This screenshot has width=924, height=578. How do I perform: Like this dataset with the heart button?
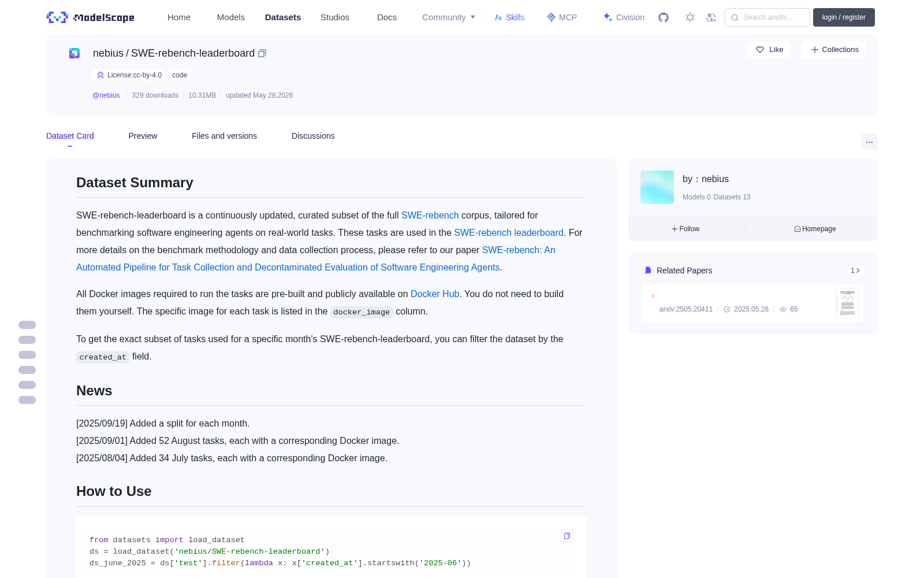coord(769,50)
